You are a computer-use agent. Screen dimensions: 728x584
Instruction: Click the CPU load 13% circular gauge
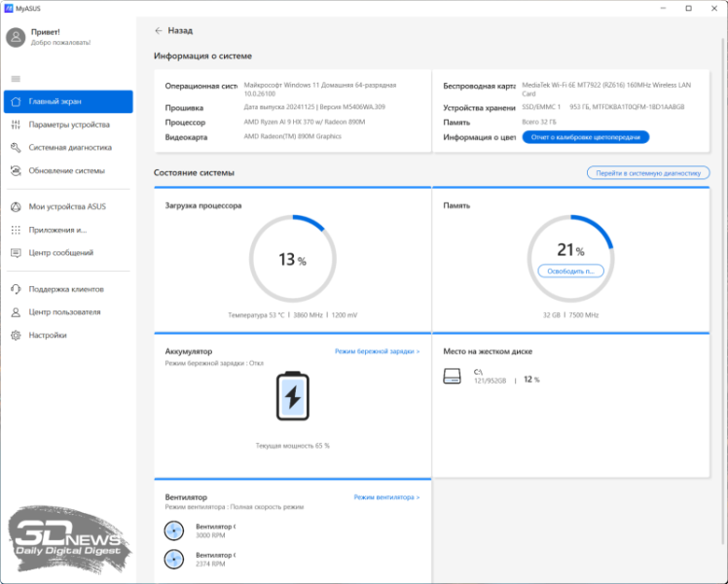coord(291,260)
